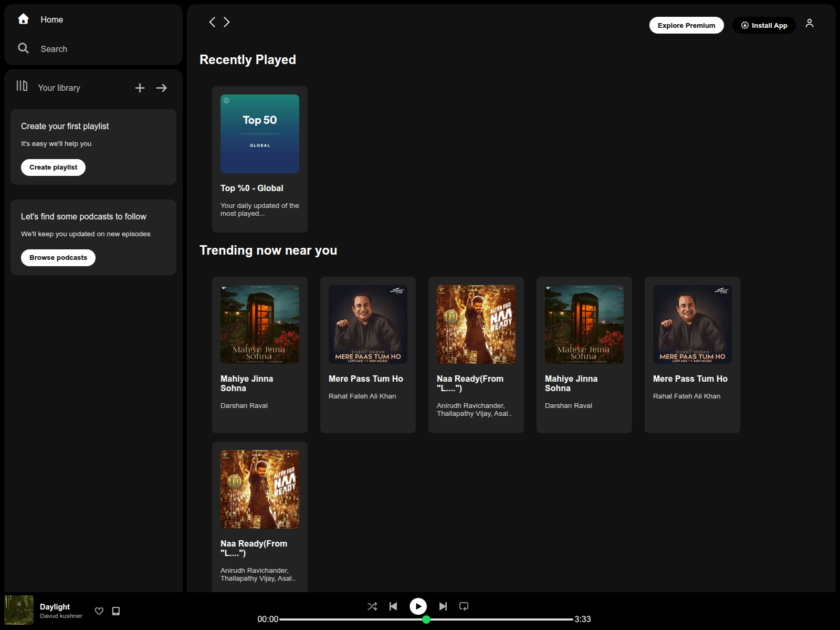Skip to next track
This screenshot has height=630, width=840.
point(443,606)
